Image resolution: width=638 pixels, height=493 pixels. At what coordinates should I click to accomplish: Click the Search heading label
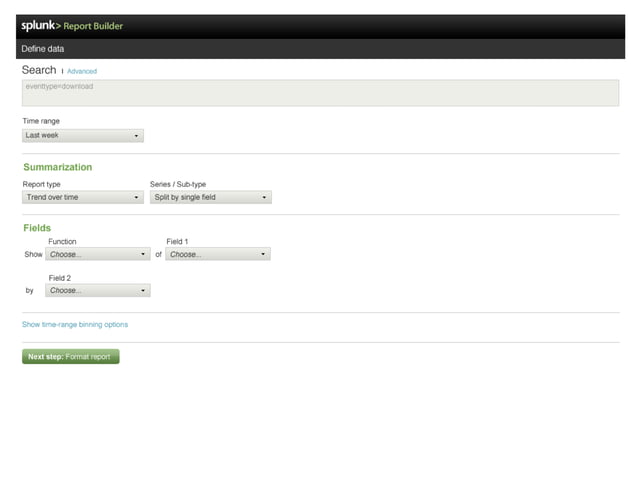pos(39,70)
